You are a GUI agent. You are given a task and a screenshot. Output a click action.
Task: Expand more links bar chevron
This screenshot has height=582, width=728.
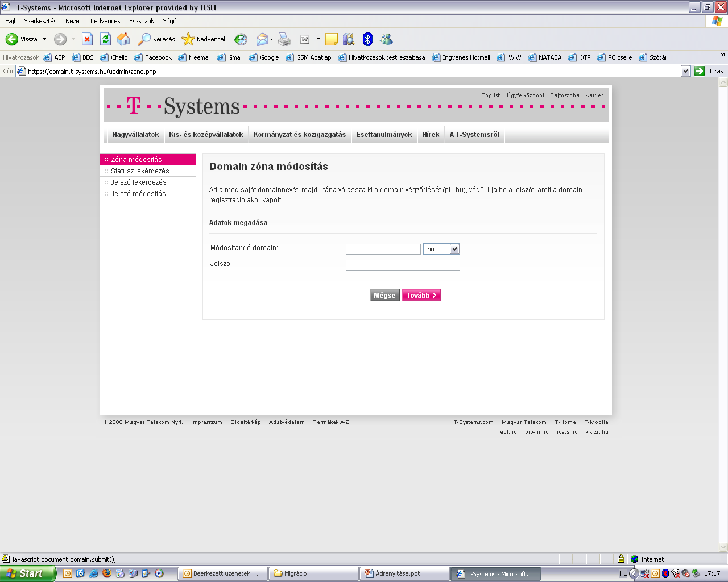coord(723,55)
